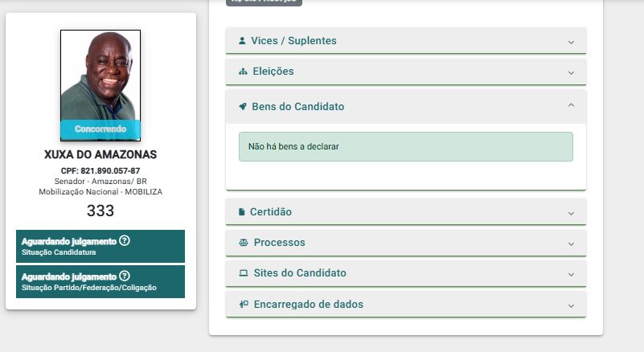Click the icon beside Encarregado de dados
644x352 pixels.
click(x=244, y=304)
